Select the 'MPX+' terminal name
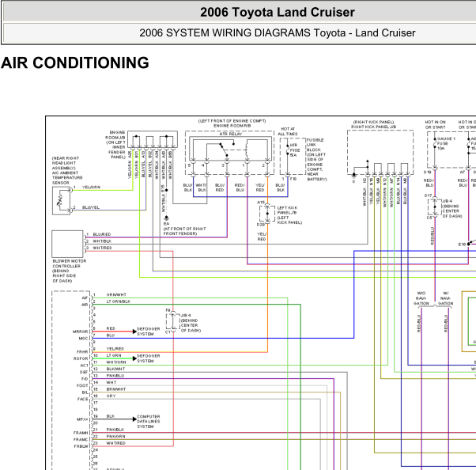This screenshot has height=470, width=476. [x=82, y=419]
